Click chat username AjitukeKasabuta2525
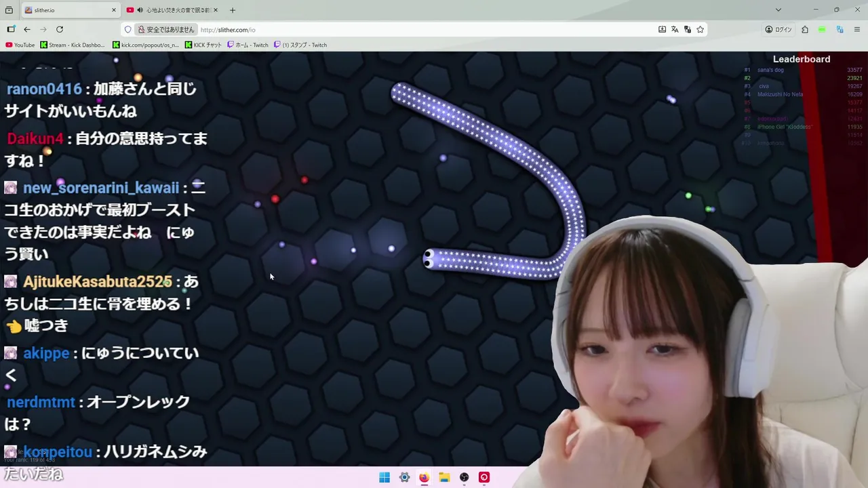 [x=98, y=281]
